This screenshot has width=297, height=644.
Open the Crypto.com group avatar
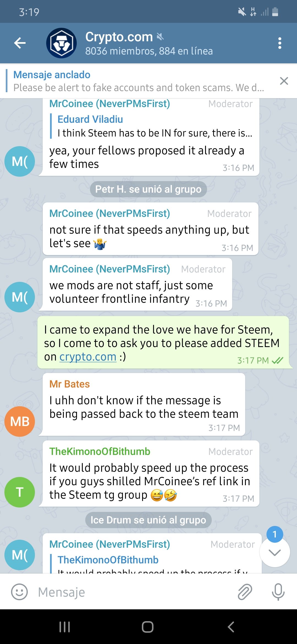(x=61, y=43)
